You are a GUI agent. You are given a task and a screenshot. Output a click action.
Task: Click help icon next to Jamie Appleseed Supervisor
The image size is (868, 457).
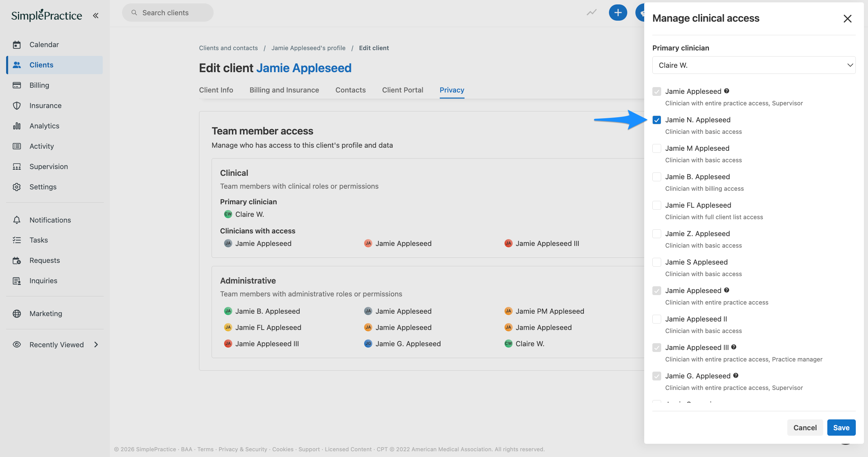coord(727,91)
